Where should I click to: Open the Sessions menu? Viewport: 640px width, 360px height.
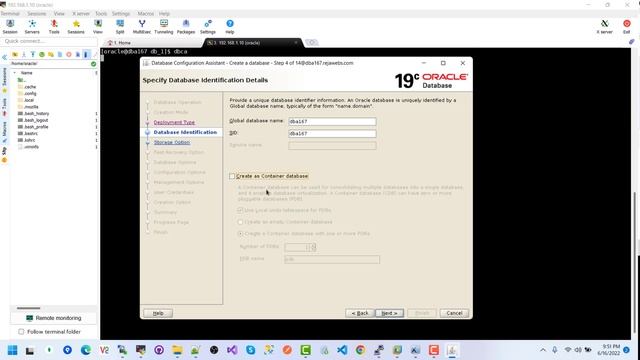[37, 13]
